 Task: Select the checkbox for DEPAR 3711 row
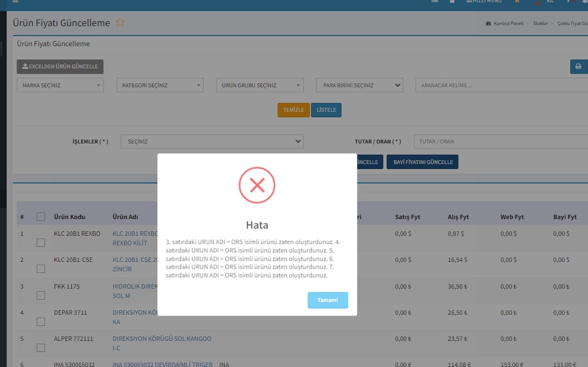click(x=41, y=321)
